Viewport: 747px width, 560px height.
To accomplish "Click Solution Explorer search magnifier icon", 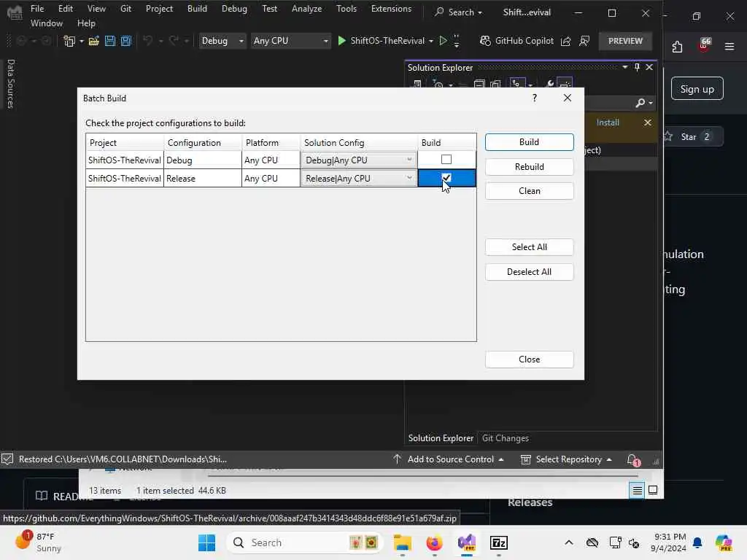I will pos(640,103).
